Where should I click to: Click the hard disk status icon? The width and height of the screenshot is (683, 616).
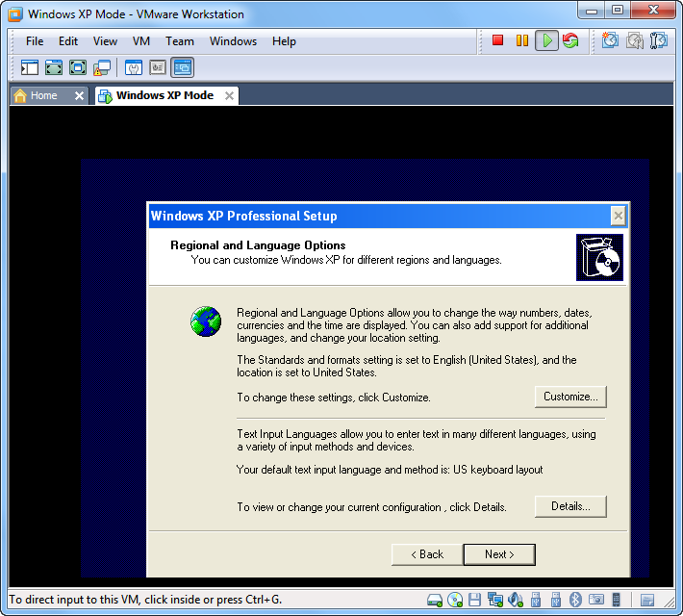click(x=434, y=601)
